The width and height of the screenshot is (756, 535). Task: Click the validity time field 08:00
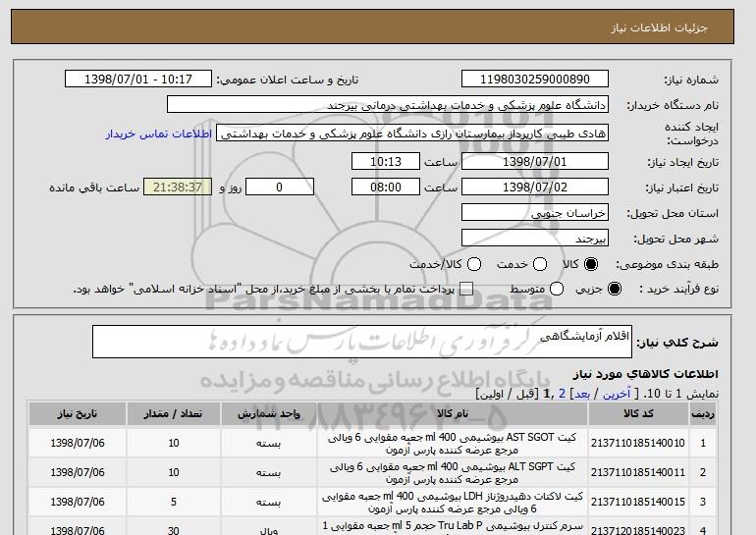(386, 187)
